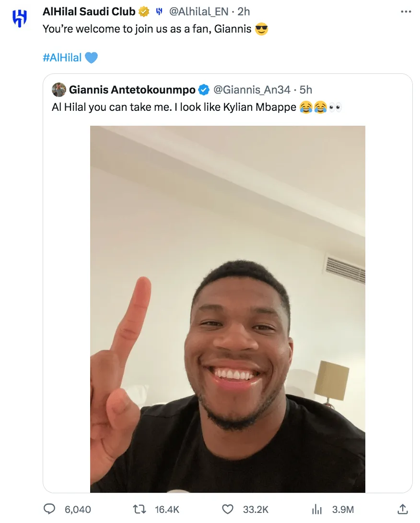Click Giannis's blue verified checkmark

click(x=204, y=90)
